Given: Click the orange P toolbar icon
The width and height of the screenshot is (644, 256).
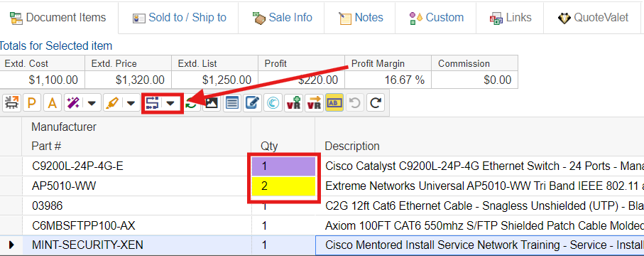Looking at the screenshot, I should 32,103.
